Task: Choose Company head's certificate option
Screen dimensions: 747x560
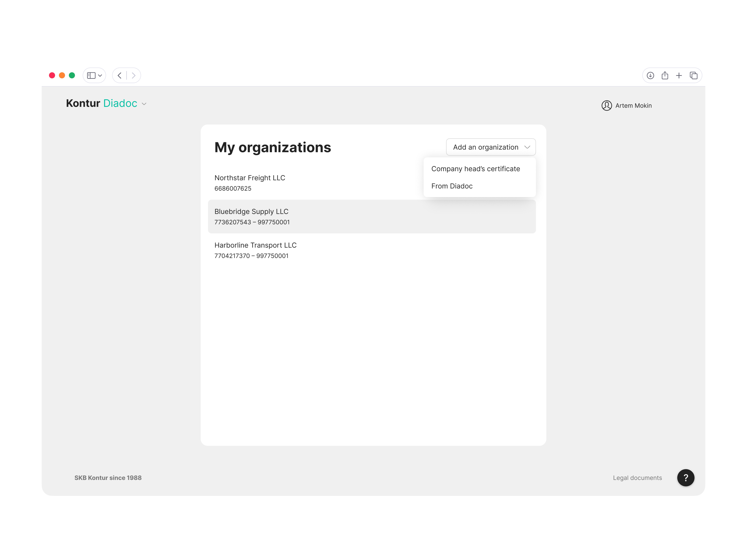Action: 480,169
